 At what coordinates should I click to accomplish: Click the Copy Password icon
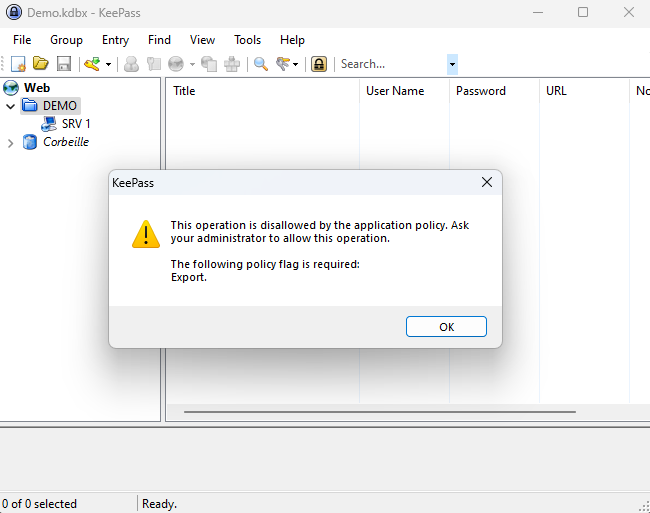coord(154,64)
